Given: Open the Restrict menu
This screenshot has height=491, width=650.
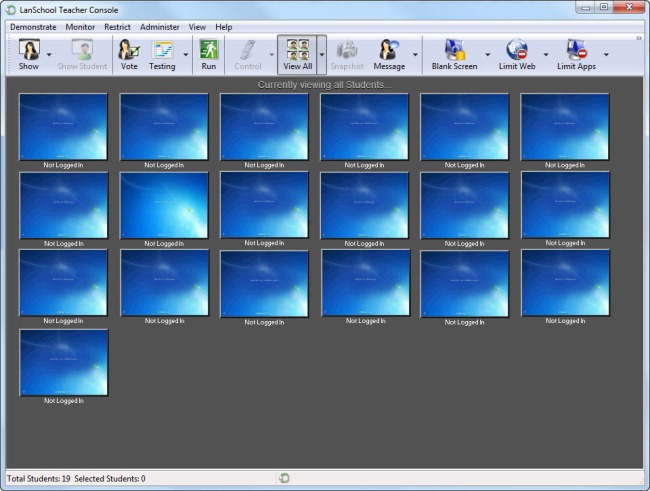Looking at the screenshot, I should (117, 27).
